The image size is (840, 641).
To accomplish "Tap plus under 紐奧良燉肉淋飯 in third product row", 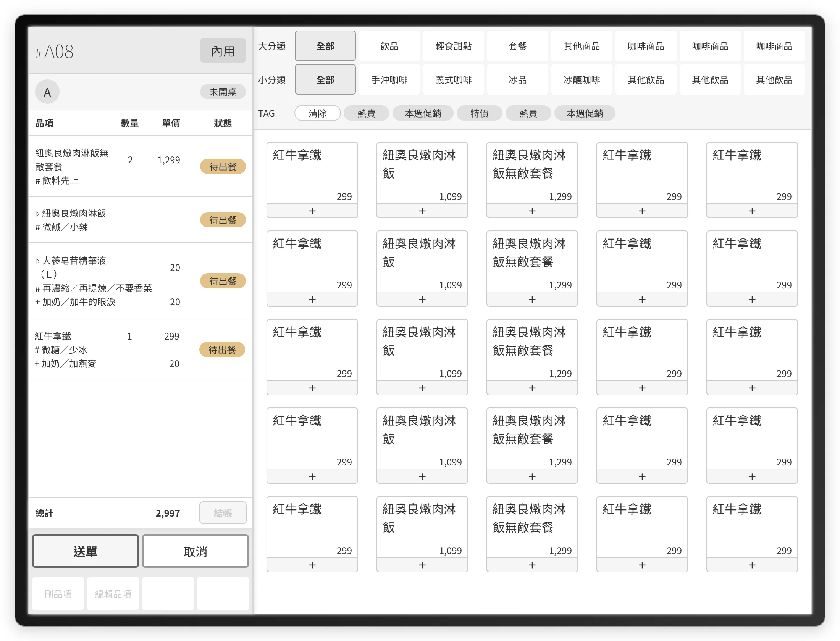I will [422, 388].
